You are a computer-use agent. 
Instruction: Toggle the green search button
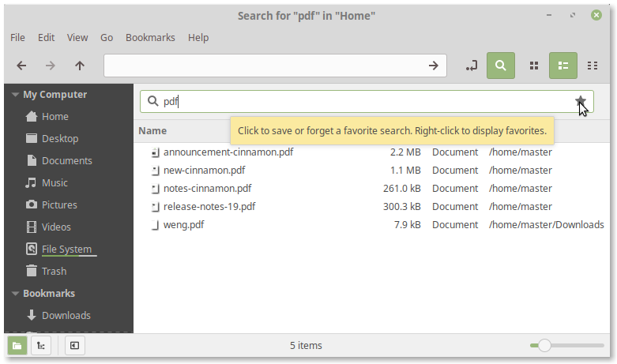(x=501, y=66)
